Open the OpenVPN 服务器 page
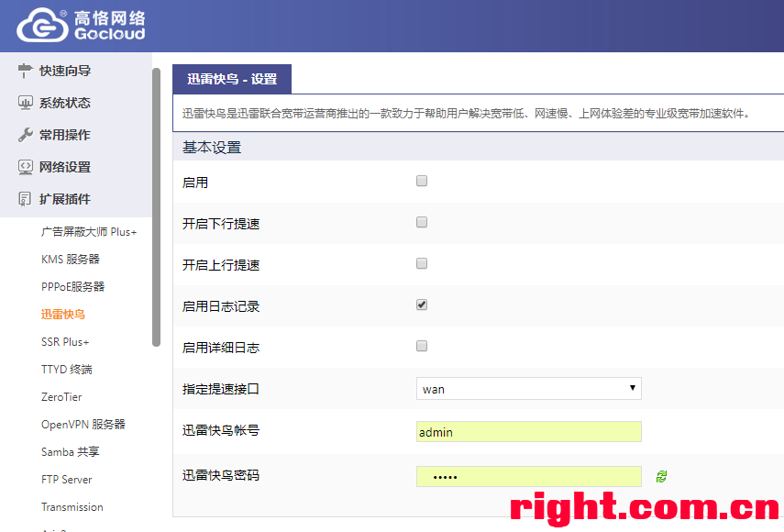 (x=83, y=424)
